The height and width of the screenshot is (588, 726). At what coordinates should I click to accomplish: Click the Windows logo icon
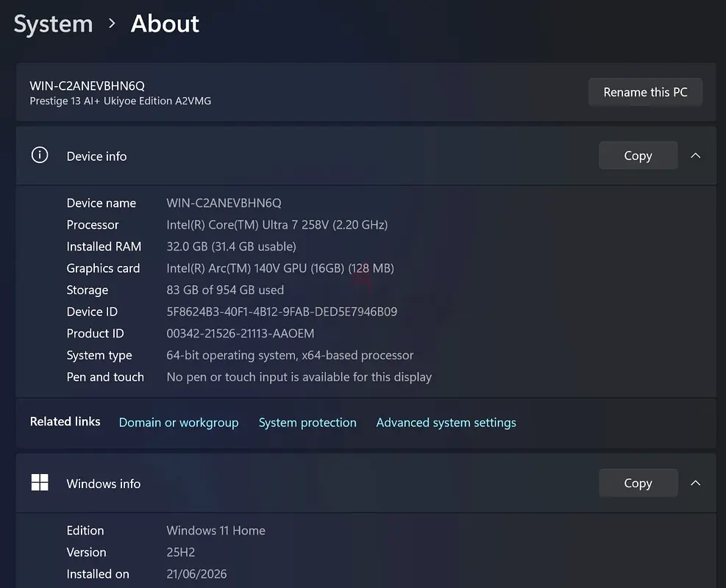[x=40, y=482]
